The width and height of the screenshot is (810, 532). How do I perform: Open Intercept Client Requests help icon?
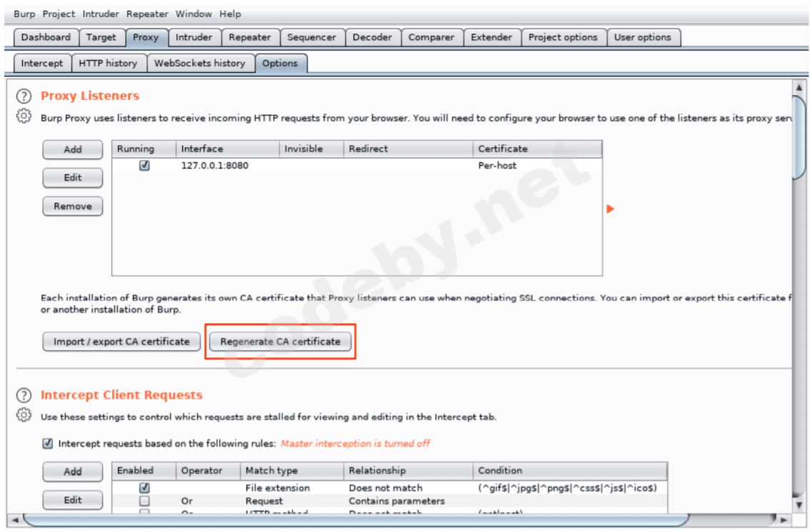pyautogui.click(x=24, y=395)
